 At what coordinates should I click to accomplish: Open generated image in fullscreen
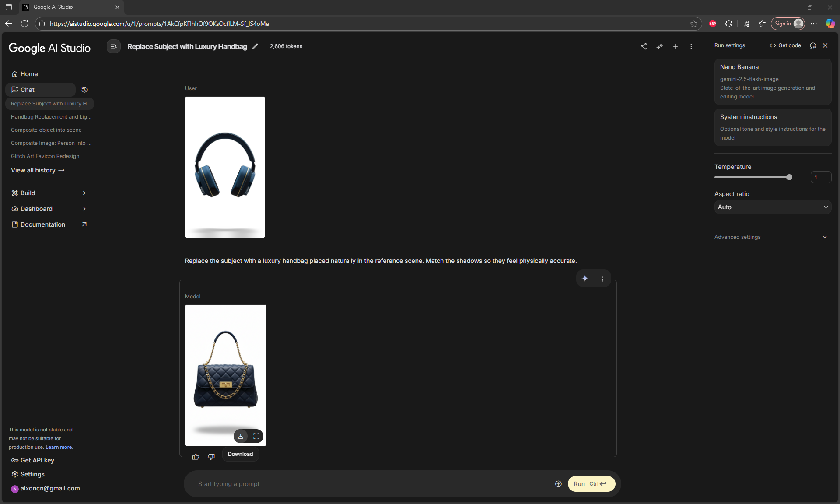pyautogui.click(x=256, y=436)
